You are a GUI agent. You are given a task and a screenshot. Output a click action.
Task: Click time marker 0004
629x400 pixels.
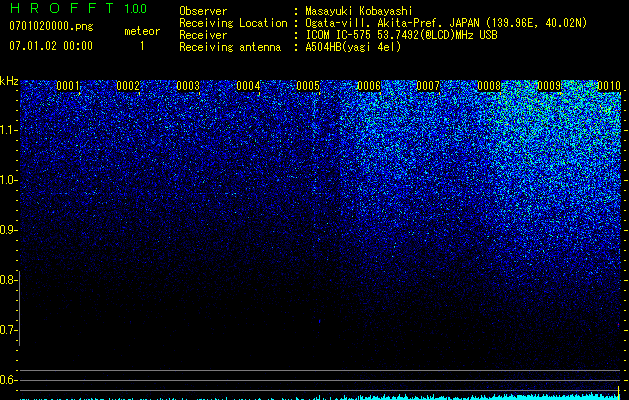248,86
